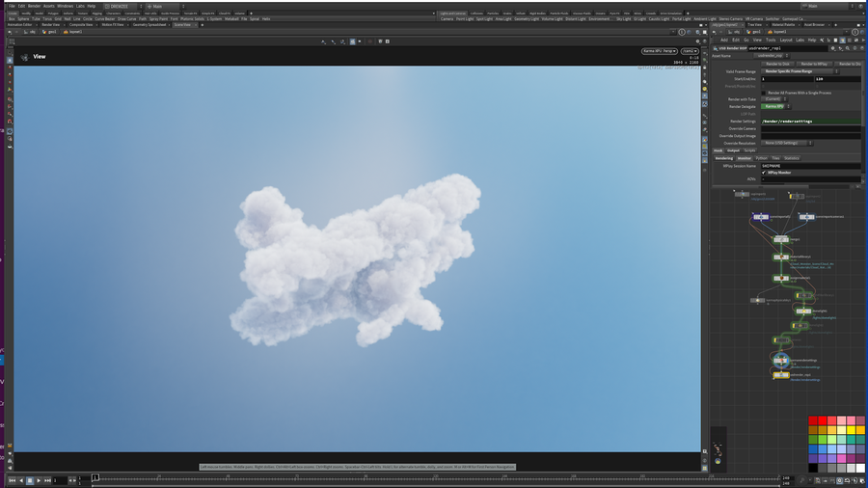This screenshot has height=488, width=868.
Task: Click the node name field usdrender_rop1
Action: point(788,48)
